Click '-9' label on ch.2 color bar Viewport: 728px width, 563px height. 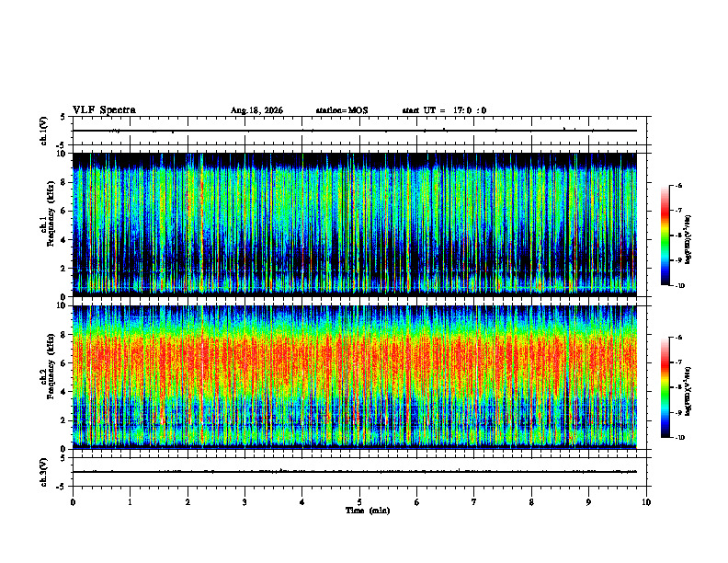[x=678, y=412]
